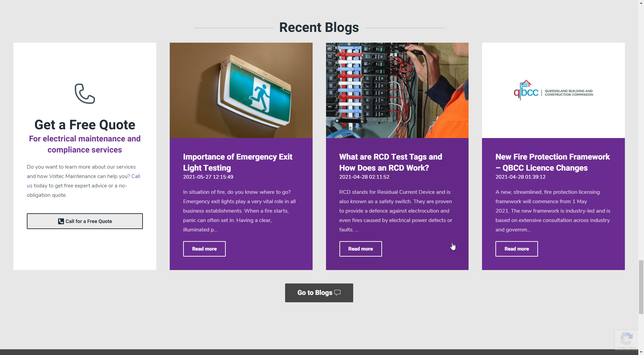
Task: Click the 'Get a Free Quote' heading
Action: coord(85,125)
